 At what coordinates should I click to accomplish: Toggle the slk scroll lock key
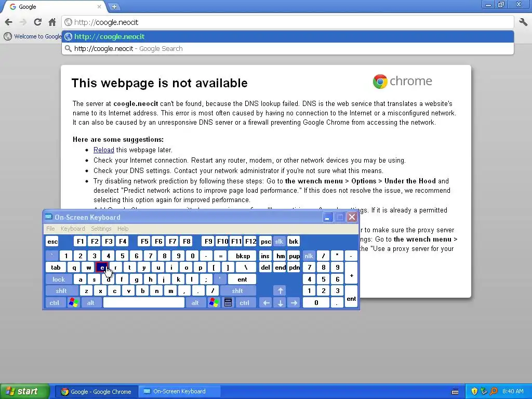[279, 242]
